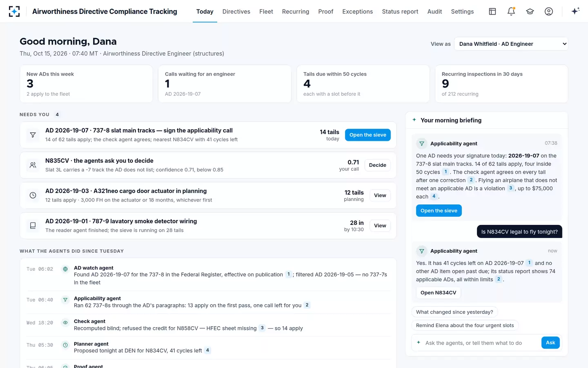Click funnel icon on AD 2026-19-07 row
Image resolution: width=588 pixels, height=368 pixels.
pyautogui.click(x=33, y=135)
